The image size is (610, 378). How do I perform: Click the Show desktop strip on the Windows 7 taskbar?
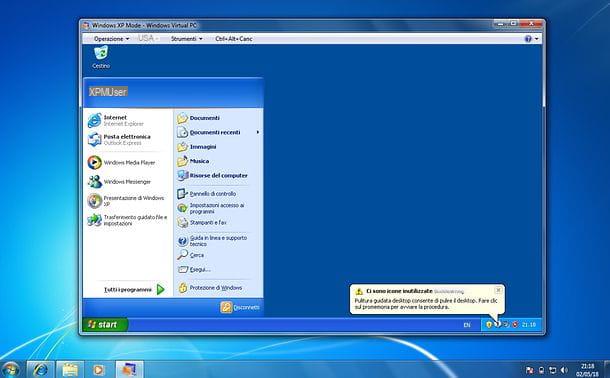(x=606, y=369)
